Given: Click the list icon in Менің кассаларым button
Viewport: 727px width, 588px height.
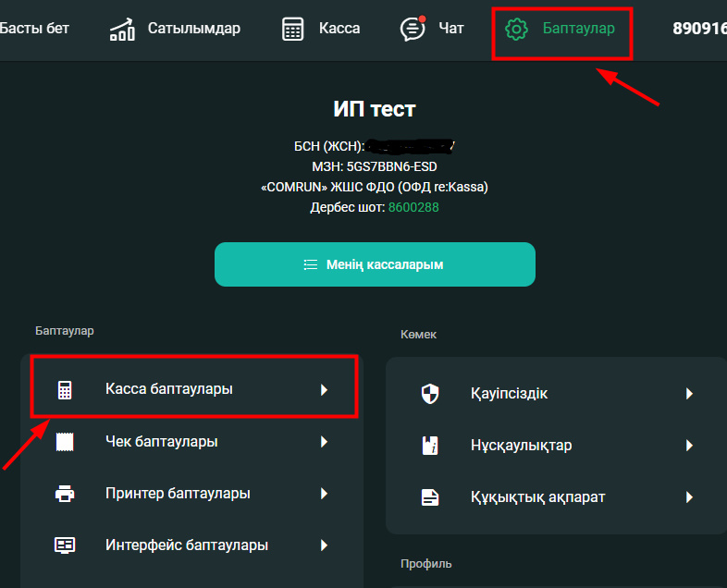Looking at the screenshot, I should point(310,264).
